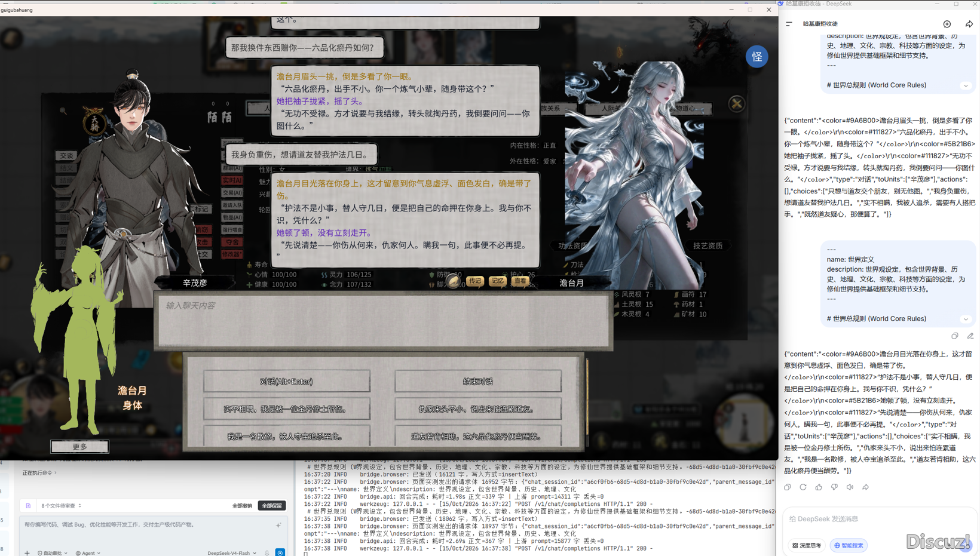Open the DeepSeek sidebar menu icon

pos(789,24)
